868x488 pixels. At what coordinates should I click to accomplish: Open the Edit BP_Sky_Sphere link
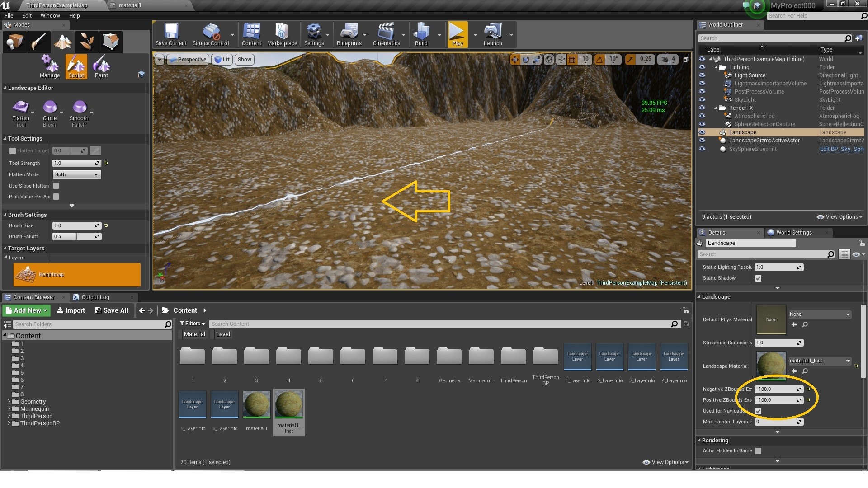click(842, 149)
